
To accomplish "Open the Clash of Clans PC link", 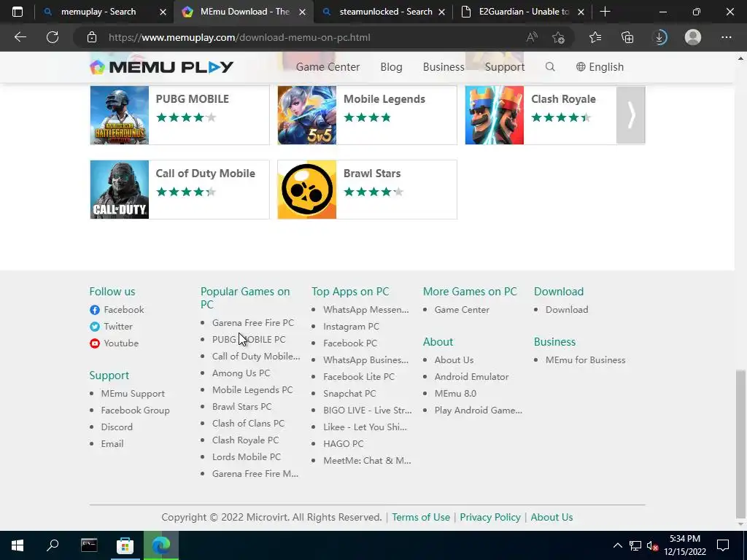I will [248, 424].
